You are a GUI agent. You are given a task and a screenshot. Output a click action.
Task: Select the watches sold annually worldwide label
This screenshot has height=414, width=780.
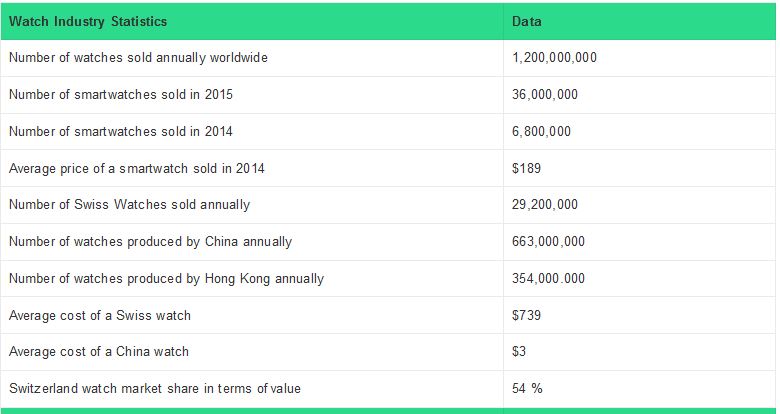pyautogui.click(x=138, y=58)
